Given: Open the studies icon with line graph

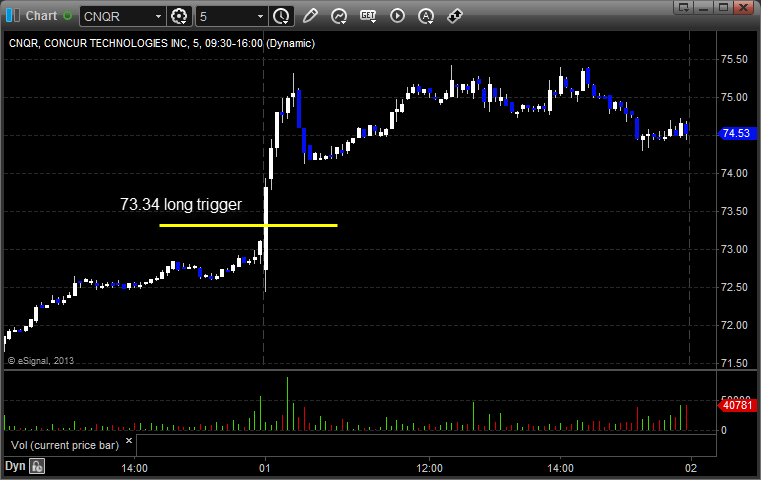Looking at the screenshot, I should coord(339,16).
